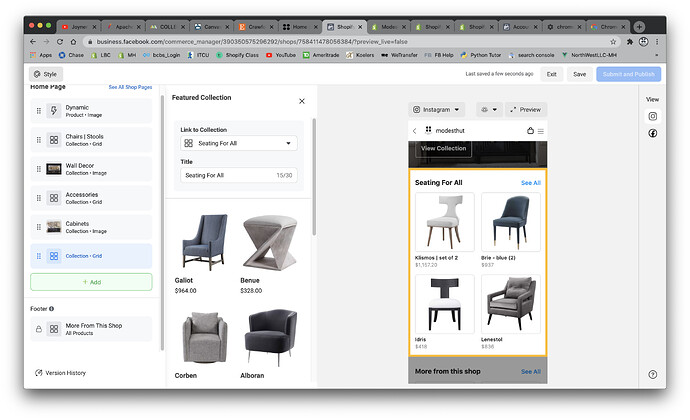Screen dimensions: 690x420
Task: Click the lightning icon of Dynamic section
Action: click(54, 111)
